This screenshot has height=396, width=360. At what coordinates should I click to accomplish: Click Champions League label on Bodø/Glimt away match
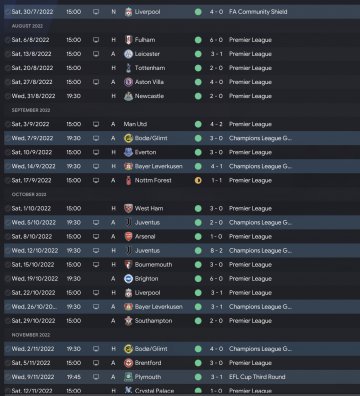click(x=260, y=138)
